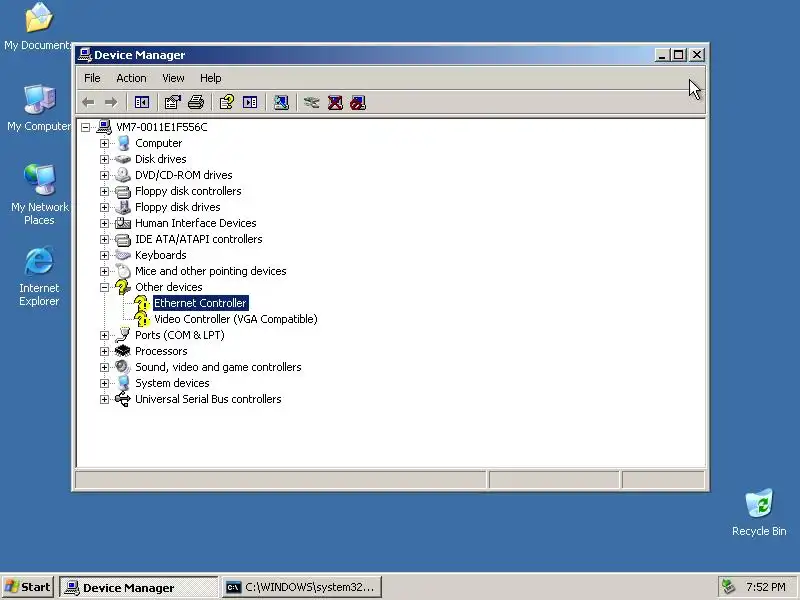Viewport: 800px width, 600px height.
Task: Click the Disable device toolbar icon
Action: [358, 103]
